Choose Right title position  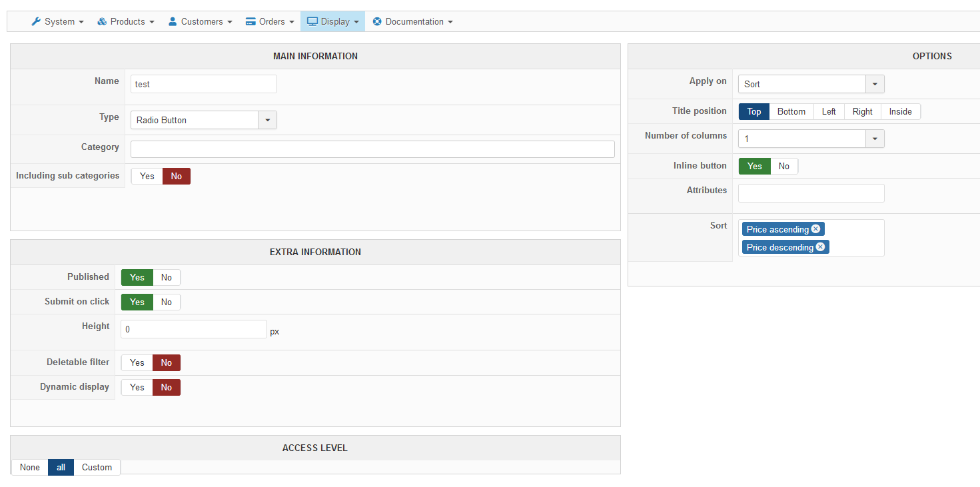pos(863,111)
